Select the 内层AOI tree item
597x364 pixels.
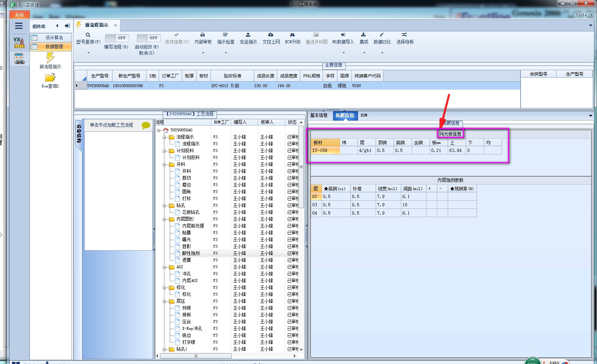point(190,281)
